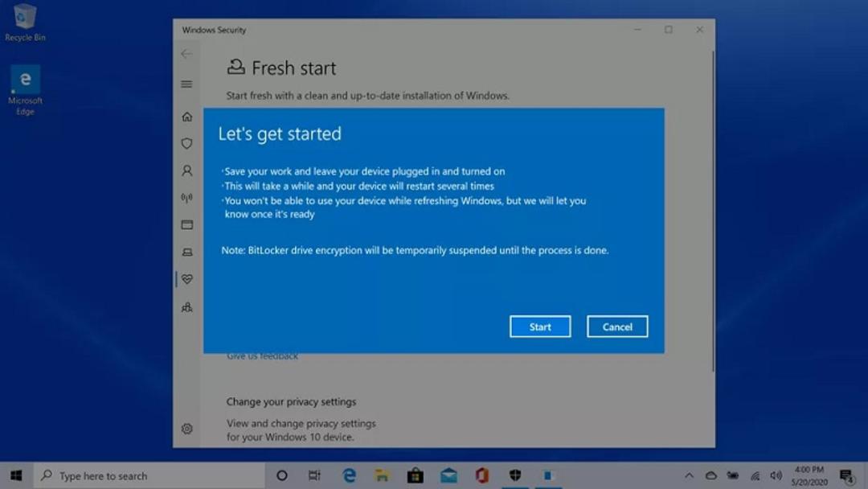Close the Windows Security window
This screenshot has width=868, height=489.
tap(700, 29)
